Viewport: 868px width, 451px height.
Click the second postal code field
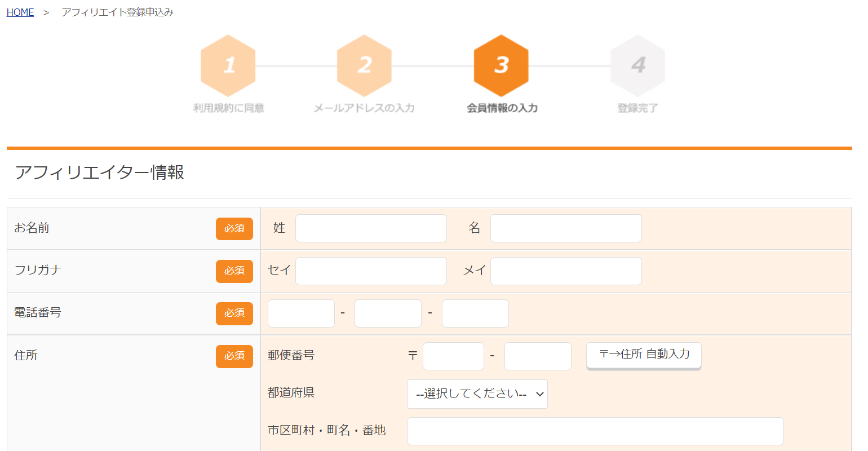tap(538, 356)
